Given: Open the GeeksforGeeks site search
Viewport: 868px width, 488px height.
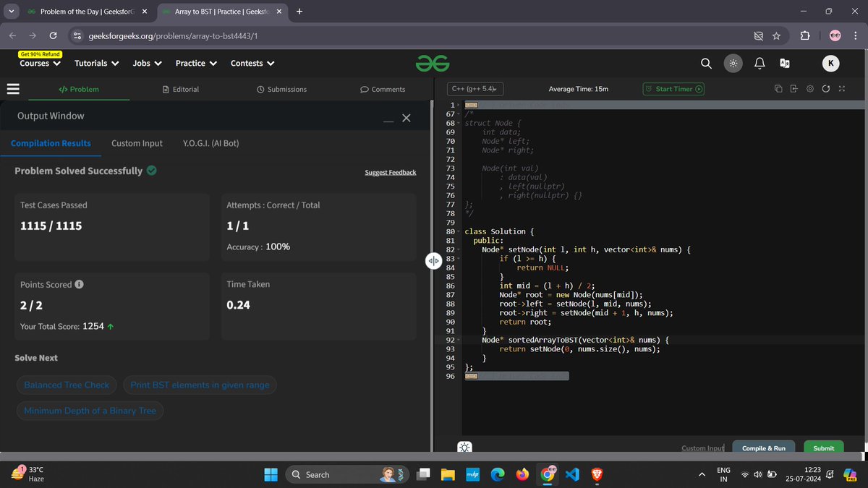Looking at the screenshot, I should click(706, 64).
